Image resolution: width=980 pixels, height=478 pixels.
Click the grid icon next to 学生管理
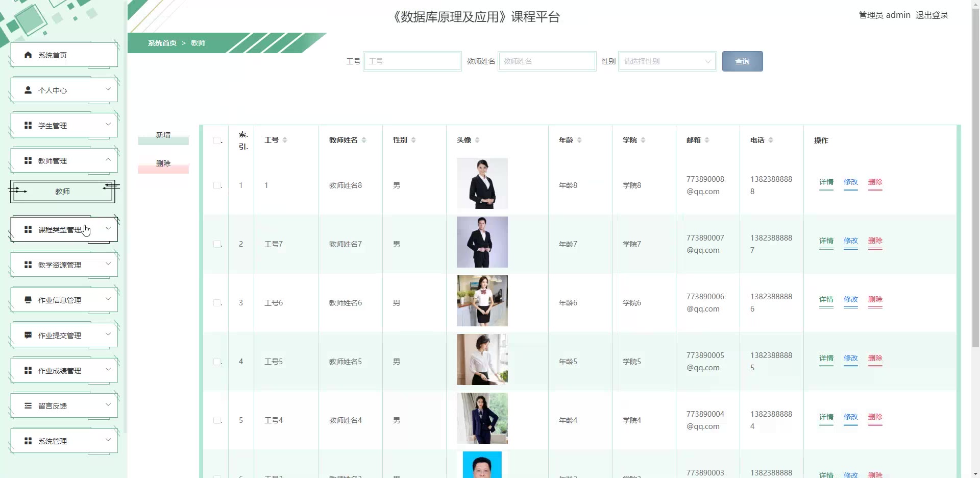click(x=28, y=125)
